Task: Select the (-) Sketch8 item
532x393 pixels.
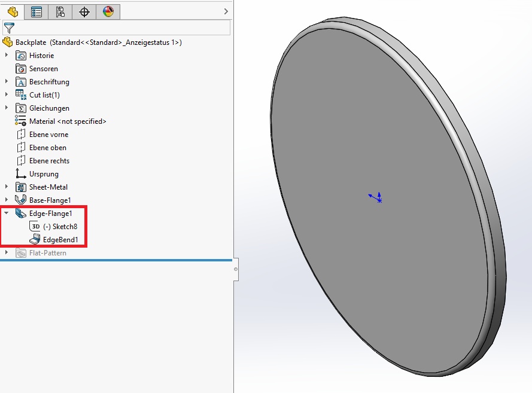Action: [x=60, y=227]
